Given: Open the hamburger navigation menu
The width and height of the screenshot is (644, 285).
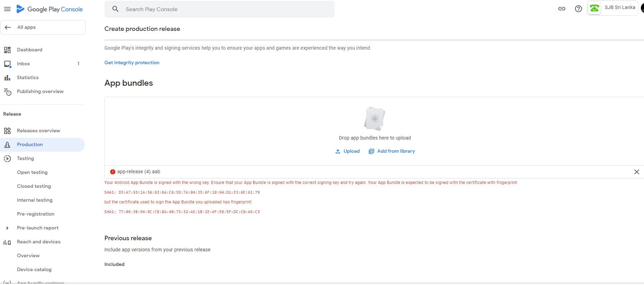Looking at the screenshot, I should (7, 9).
